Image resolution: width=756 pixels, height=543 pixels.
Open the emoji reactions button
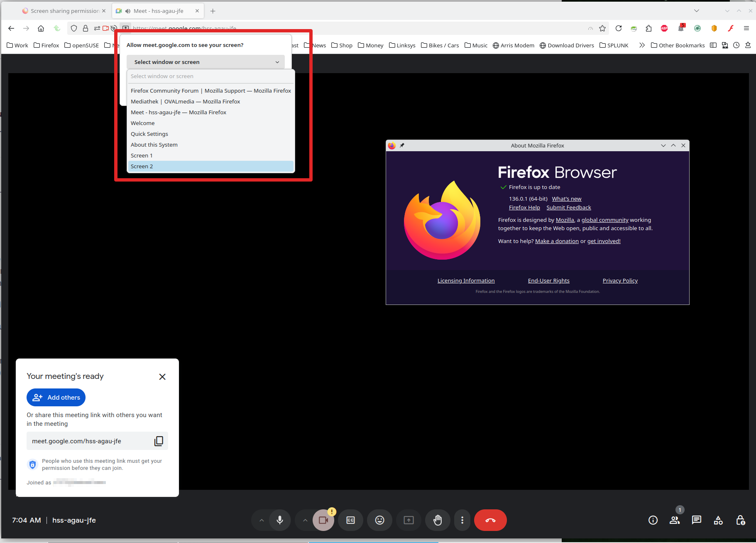(379, 520)
